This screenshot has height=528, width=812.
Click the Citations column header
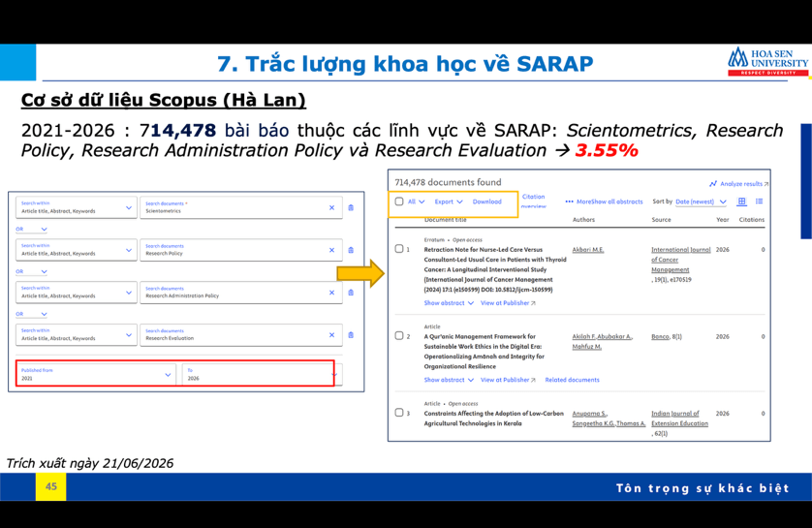(751, 220)
